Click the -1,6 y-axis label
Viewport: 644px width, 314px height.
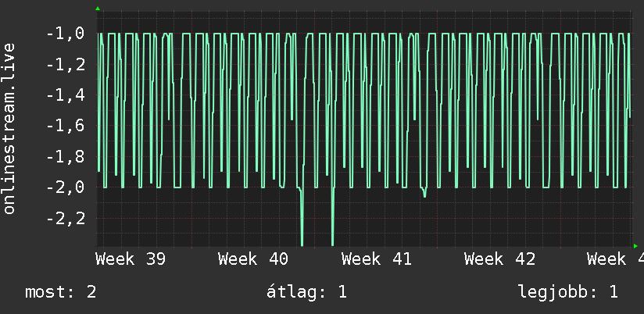coord(66,126)
